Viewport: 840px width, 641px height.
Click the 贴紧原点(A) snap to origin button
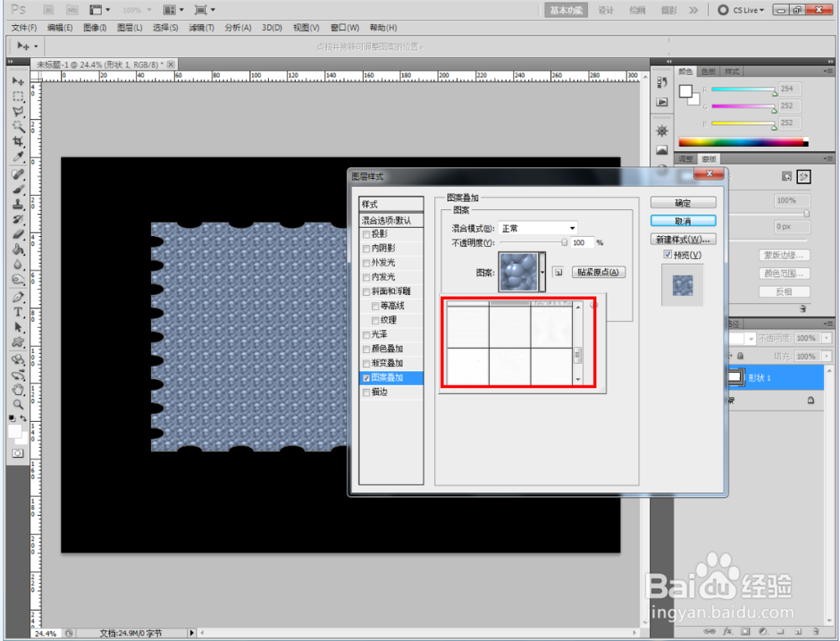[x=598, y=272]
